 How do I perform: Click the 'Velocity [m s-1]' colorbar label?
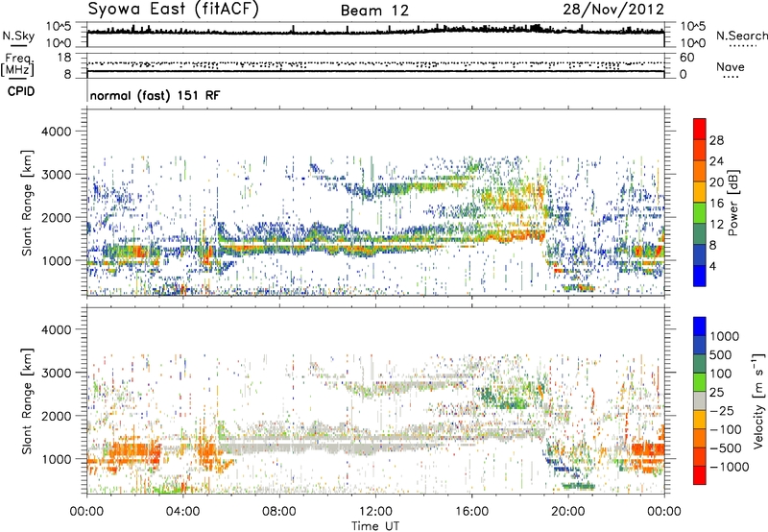pos(758,400)
